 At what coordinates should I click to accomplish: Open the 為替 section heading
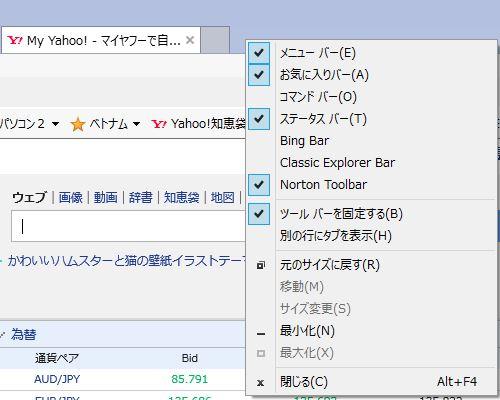[23, 334]
